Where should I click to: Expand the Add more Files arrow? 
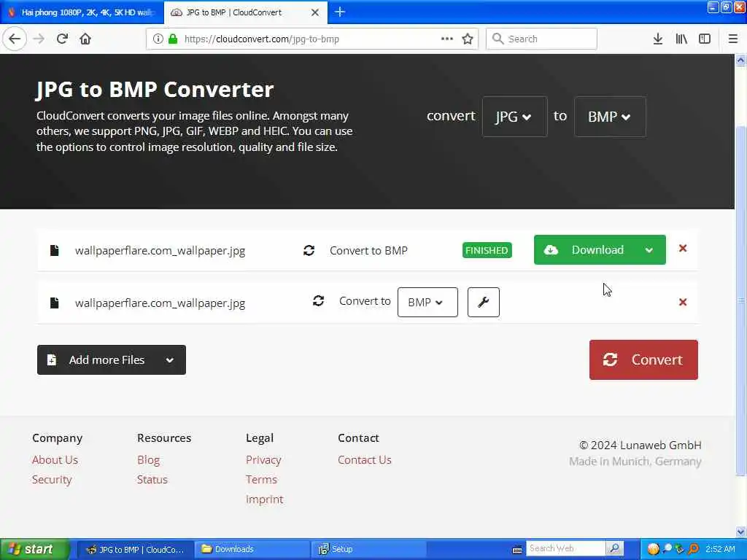[x=169, y=360]
